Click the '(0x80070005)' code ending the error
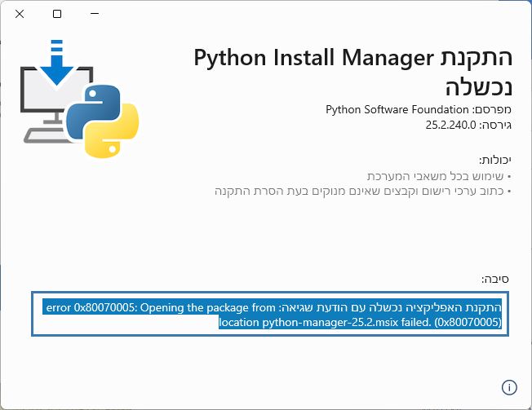Image resolution: width=532 pixels, height=410 pixels. [467, 322]
